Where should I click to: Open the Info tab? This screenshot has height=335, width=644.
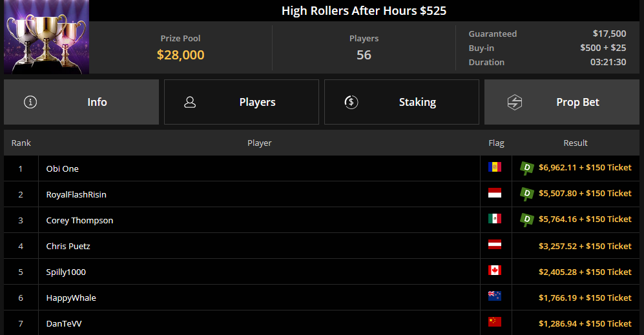tap(81, 102)
